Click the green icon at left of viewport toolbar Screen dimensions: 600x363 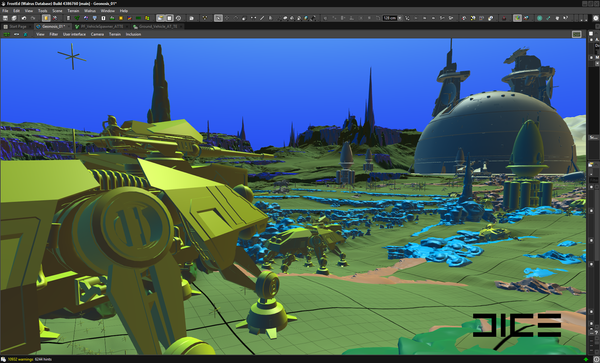click(7, 34)
